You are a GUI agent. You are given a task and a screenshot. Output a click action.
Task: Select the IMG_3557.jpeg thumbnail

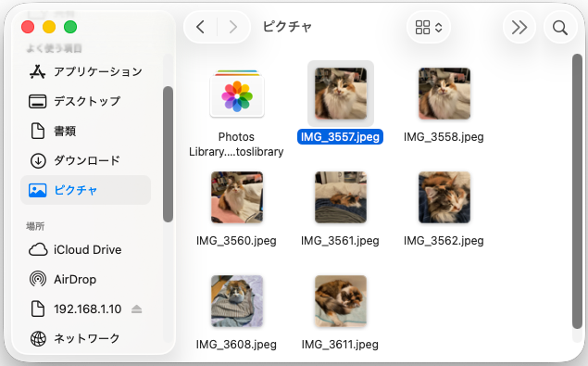(x=341, y=94)
